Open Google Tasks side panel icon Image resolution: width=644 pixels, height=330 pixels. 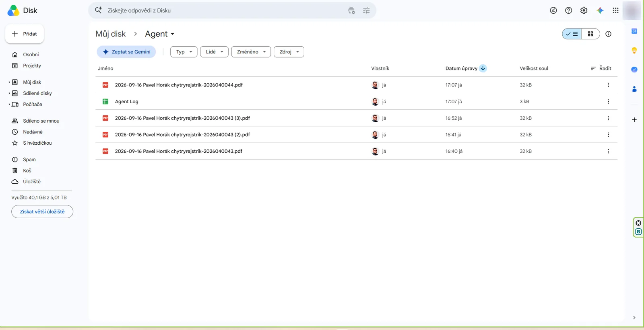click(634, 70)
